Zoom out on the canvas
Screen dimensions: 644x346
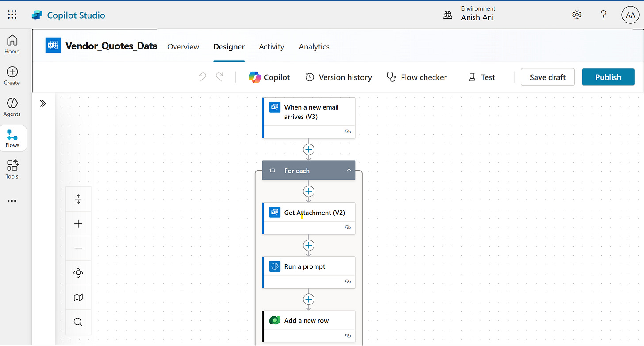[78, 248]
